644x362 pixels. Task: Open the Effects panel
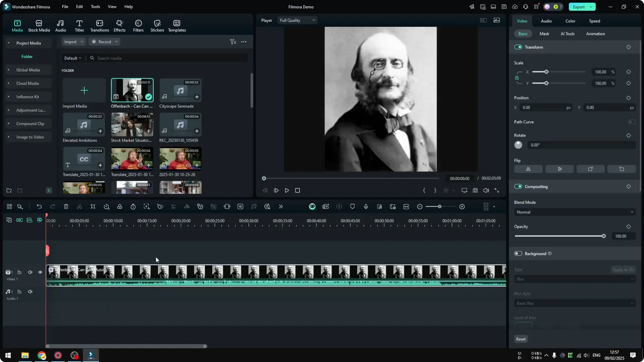pyautogui.click(x=119, y=25)
